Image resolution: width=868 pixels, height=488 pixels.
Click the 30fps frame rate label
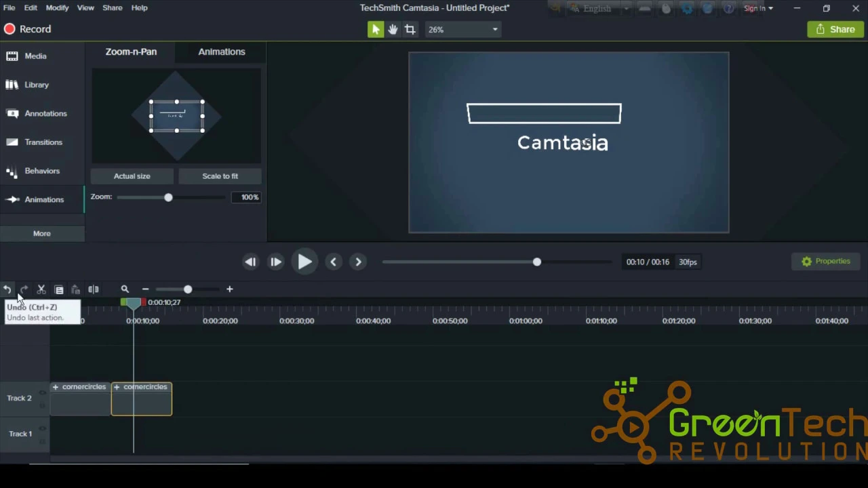[x=688, y=262]
